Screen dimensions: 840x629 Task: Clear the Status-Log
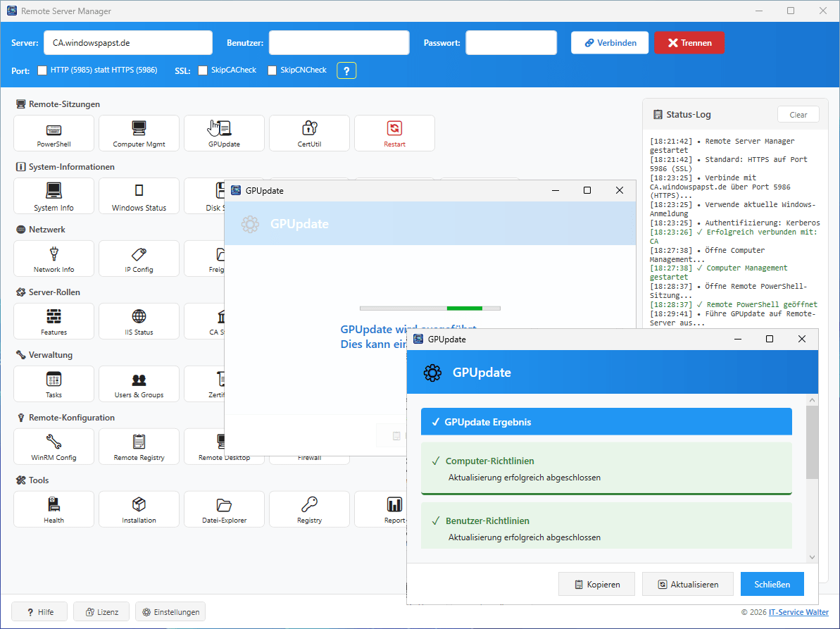[798, 115]
